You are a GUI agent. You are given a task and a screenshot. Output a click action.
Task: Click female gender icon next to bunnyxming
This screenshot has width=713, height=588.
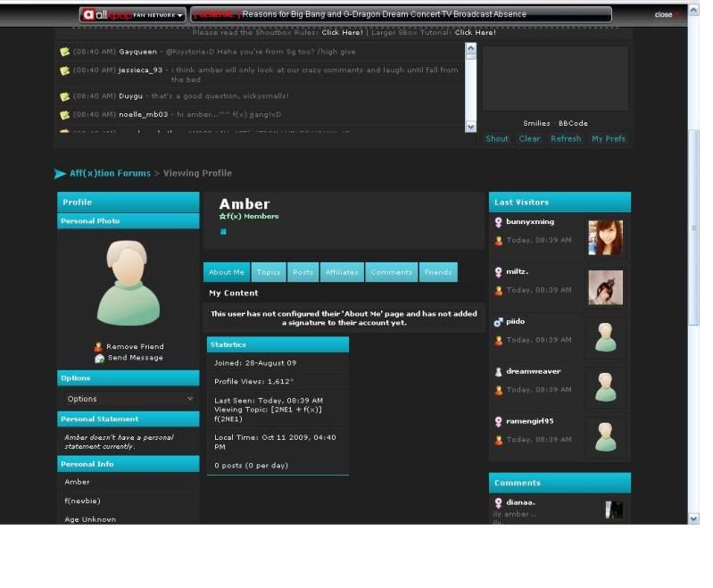(499, 221)
